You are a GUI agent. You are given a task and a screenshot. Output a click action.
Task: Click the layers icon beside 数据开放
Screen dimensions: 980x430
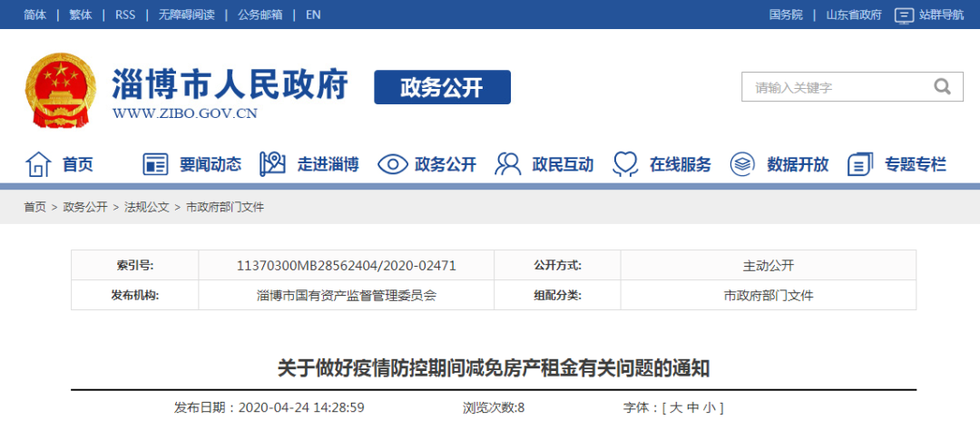pyautogui.click(x=743, y=164)
